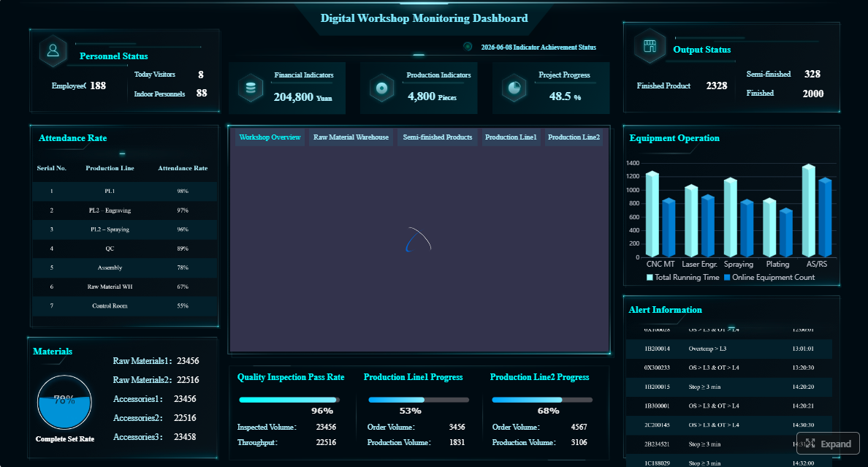This screenshot has width=868, height=467.
Task: Click the Finished 2000 value
Action: (813, 94)
